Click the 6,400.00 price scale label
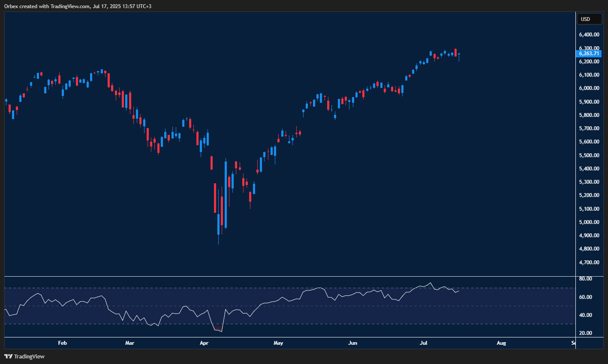The height and width of the screenshot is (364, 608). 589,35
